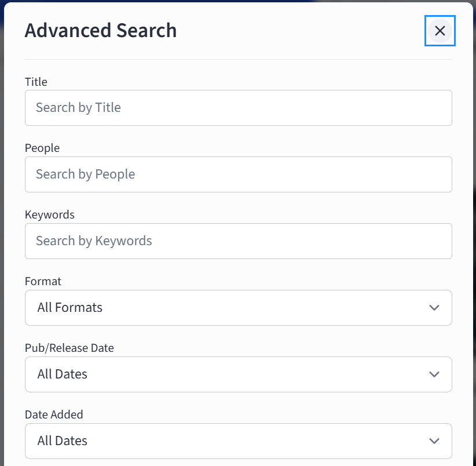Screen dimensions: 476x466
Task: Click the Format field label
Action: [43, 281]
